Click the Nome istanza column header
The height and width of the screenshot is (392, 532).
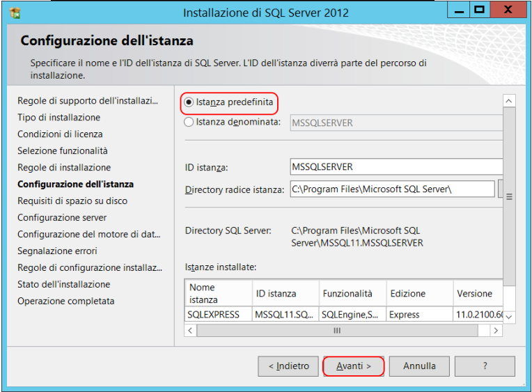pos(219,293)
